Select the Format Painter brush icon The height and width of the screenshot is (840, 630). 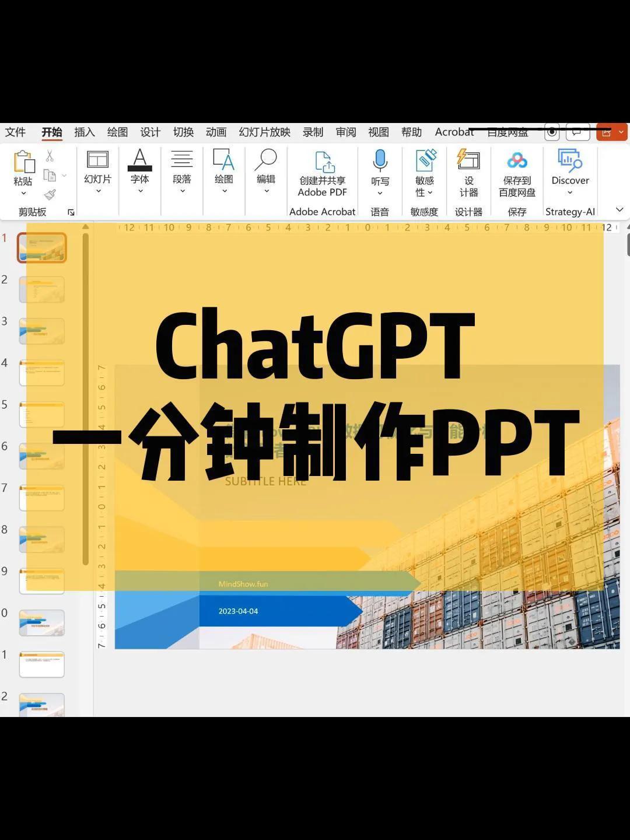[50, 195]
